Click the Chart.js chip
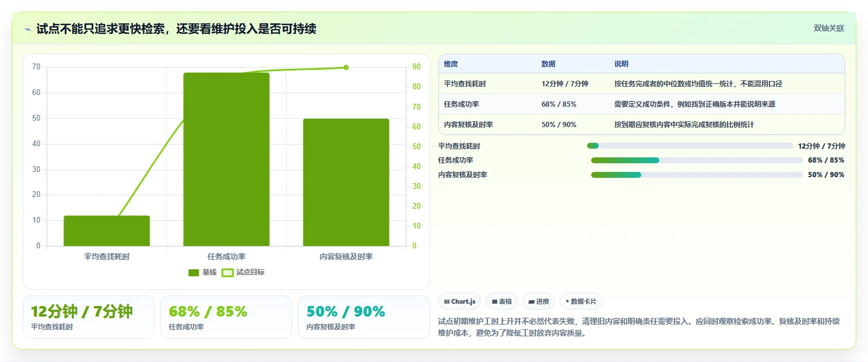 coord(459,301)
